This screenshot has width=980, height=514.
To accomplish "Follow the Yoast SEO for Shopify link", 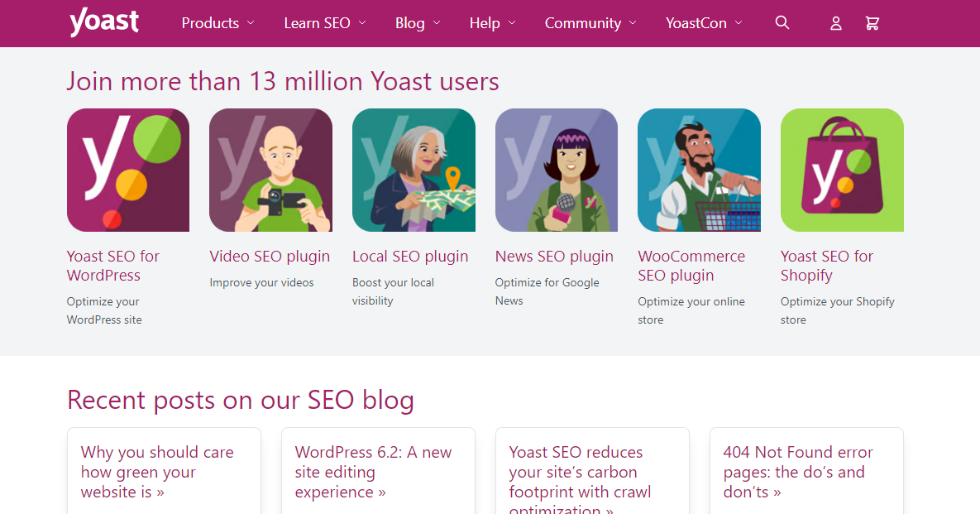I will pyautogui.click(x=826, y=266).
